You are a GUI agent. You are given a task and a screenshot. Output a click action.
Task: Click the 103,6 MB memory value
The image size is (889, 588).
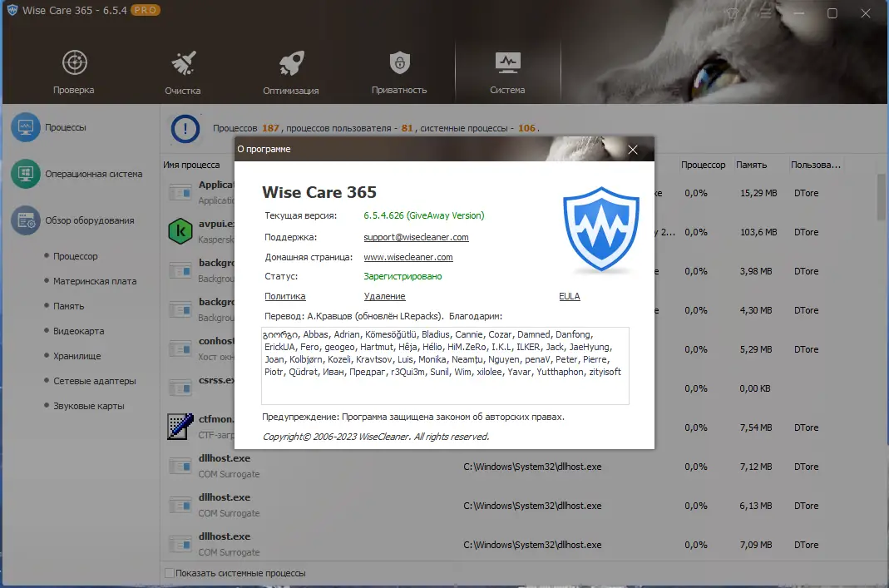tap(758, 233)
